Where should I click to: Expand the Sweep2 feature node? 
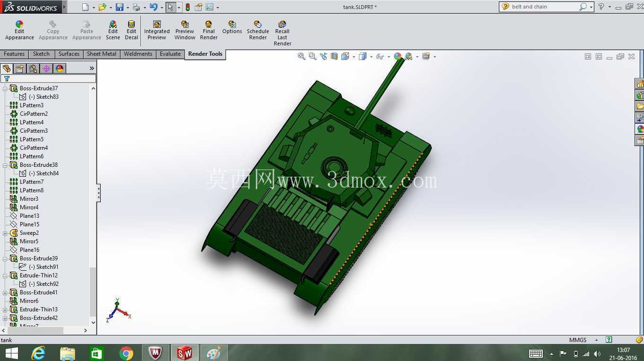point(5,233)
